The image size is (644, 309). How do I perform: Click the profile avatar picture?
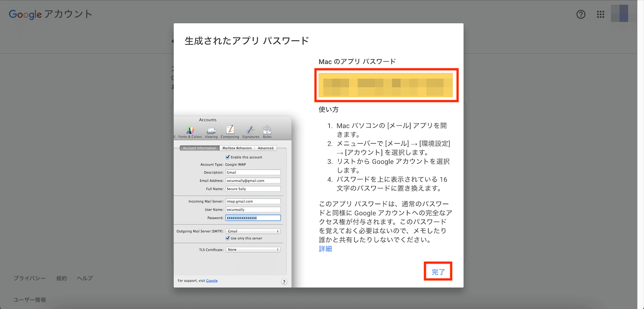tap(620, 14)
